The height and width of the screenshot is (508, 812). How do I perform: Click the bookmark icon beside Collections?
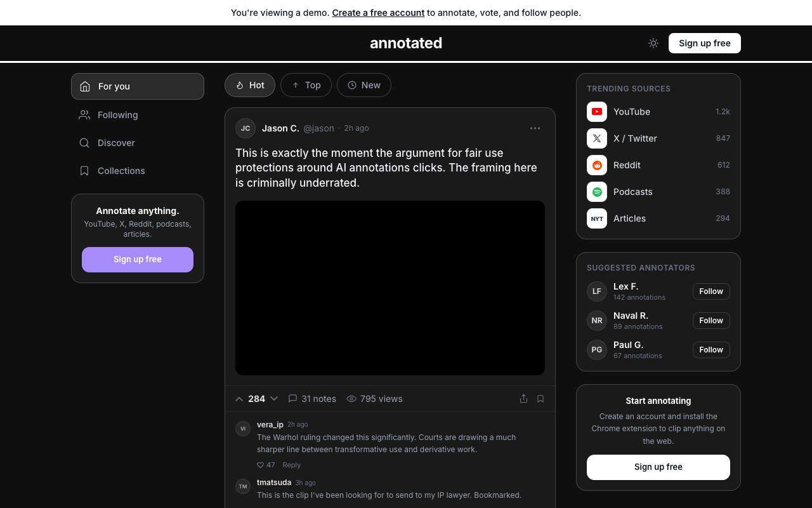click(84, 171)
